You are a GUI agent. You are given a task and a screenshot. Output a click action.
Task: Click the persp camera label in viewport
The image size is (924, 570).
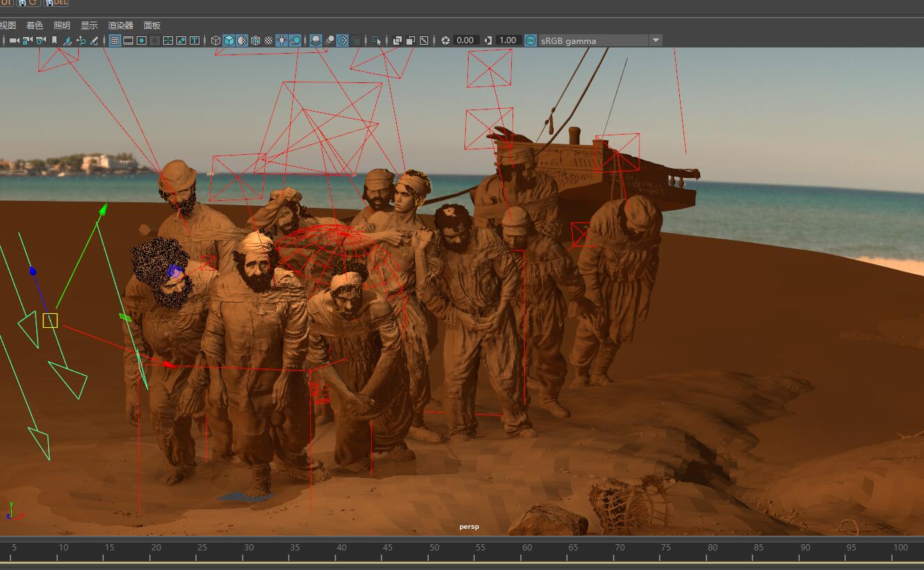469,527
